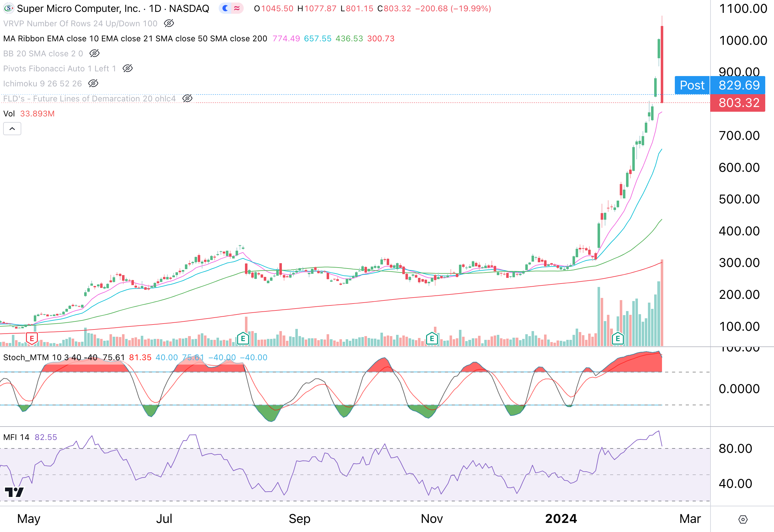Click the volume value 33.893M
The image size is (774, 532).
tap(37, 114)
